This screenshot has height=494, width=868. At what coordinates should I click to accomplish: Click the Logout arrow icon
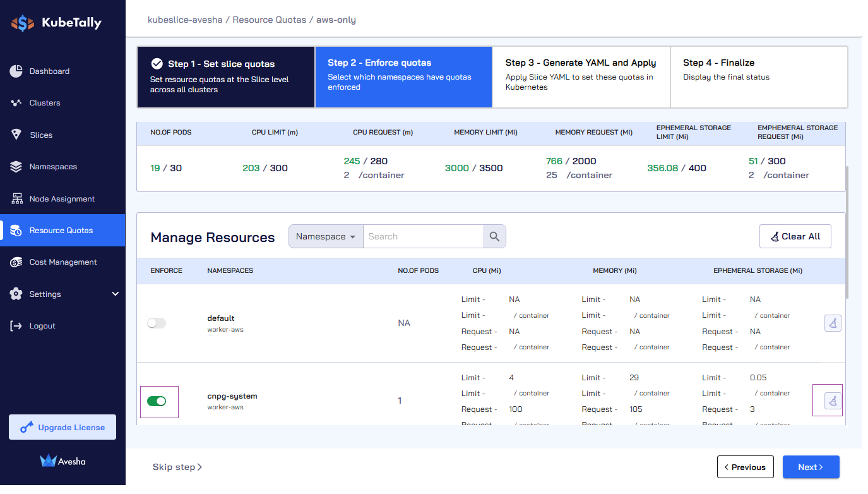(x=16, y=326)
